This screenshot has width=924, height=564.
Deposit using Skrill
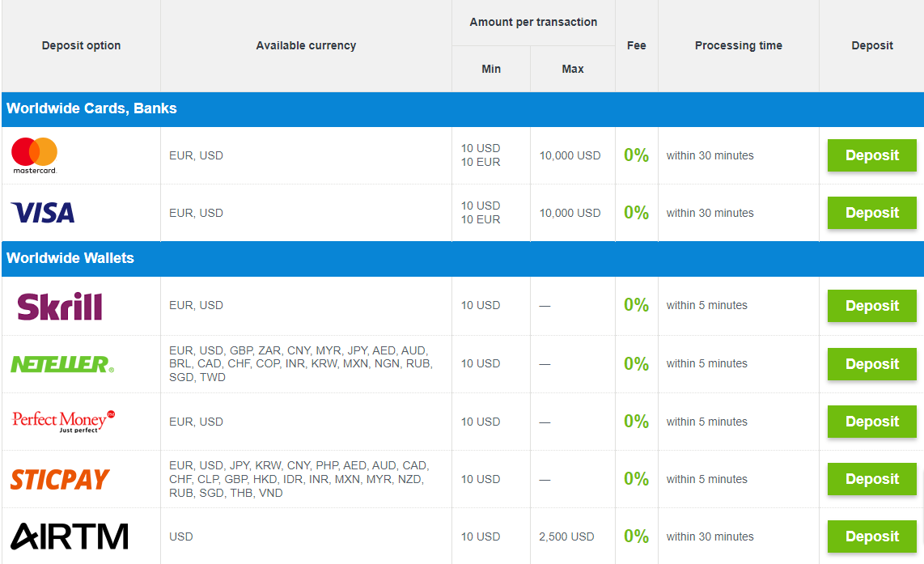point(871,306)
